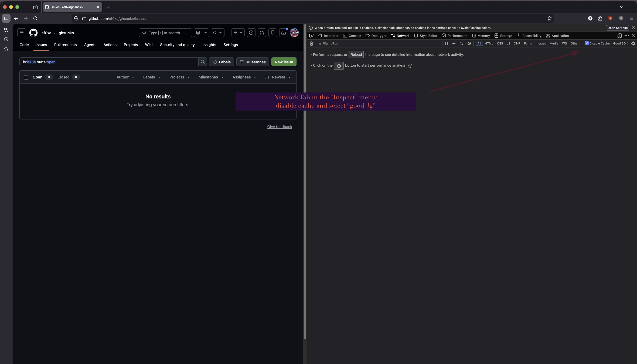Open sidebar history clock icon
The image size is (637, 364).
click(x=6, y=39)
